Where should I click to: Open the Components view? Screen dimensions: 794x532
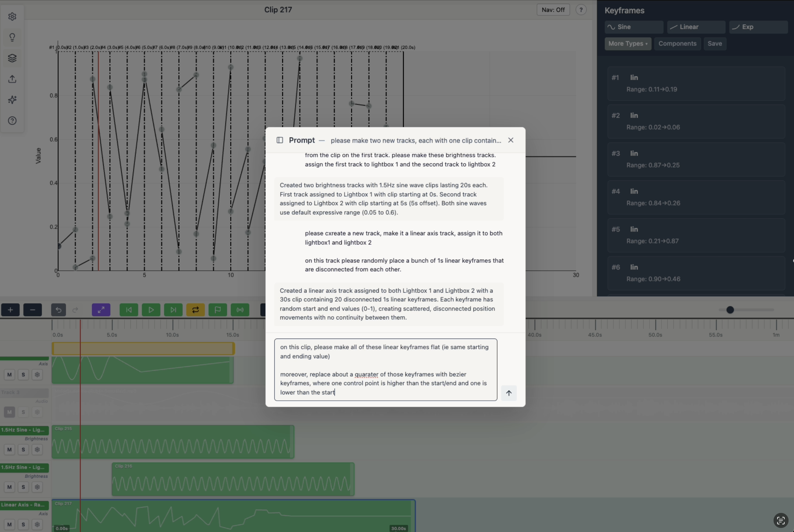677,43
